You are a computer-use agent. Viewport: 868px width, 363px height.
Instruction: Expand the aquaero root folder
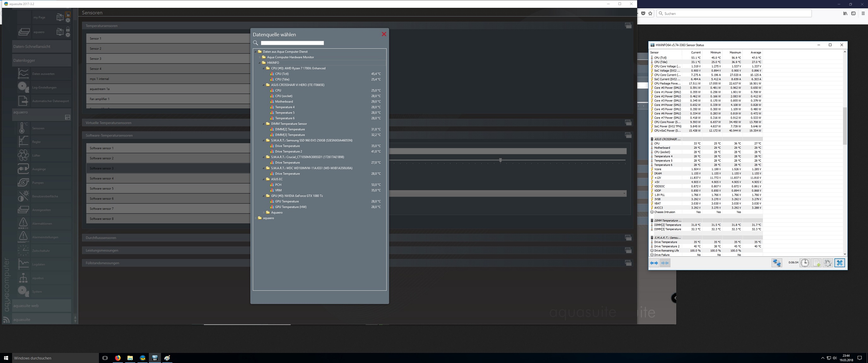(x=256, y=218)
